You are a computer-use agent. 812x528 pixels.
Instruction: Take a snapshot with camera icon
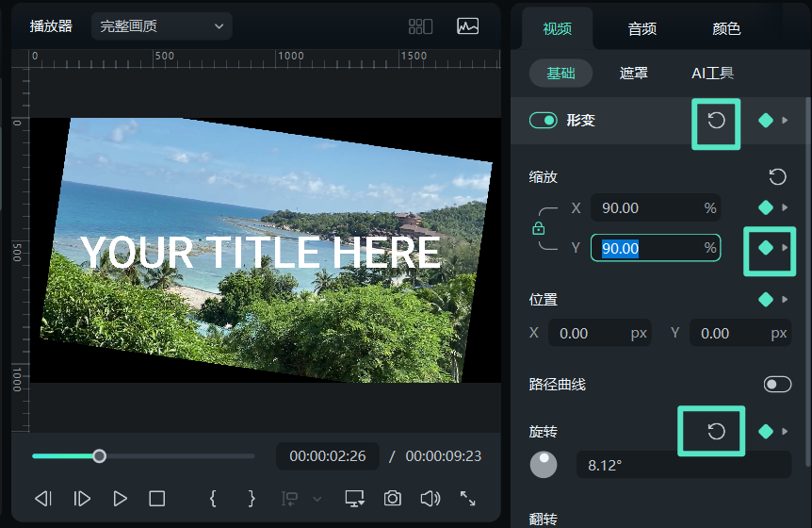[393, 499]
